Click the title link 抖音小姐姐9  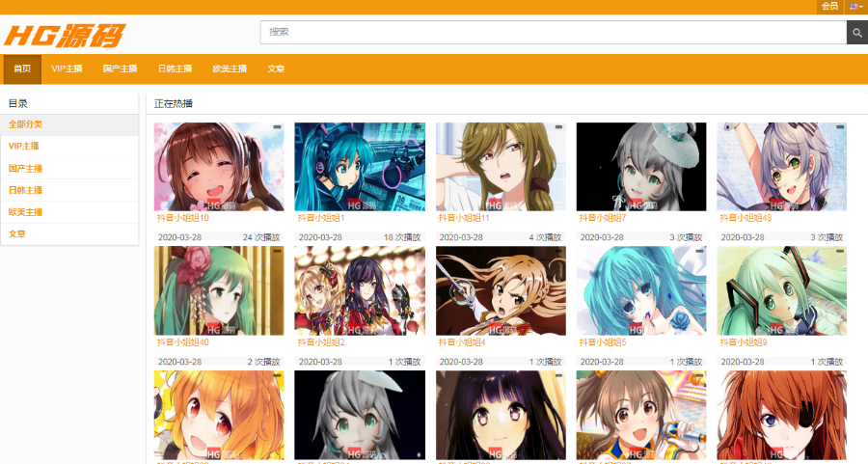[744, 342]
